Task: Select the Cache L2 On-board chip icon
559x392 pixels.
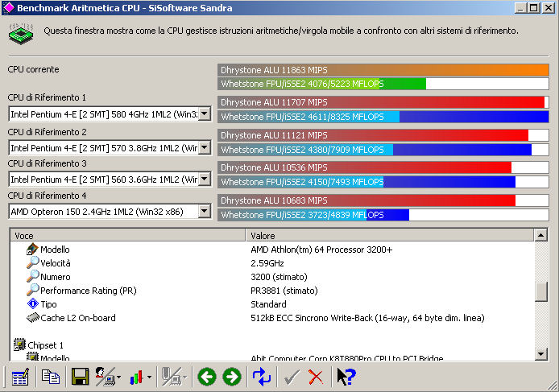Action: coord(32,317)
